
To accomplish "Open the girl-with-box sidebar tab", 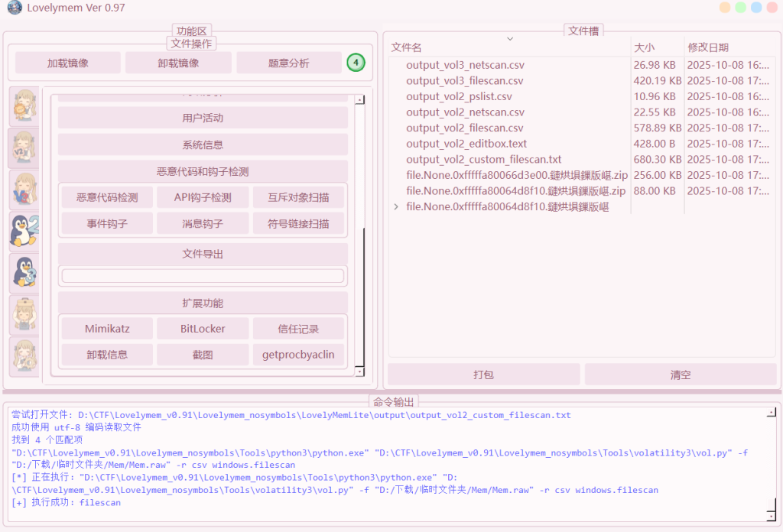I will click(24, 314).
